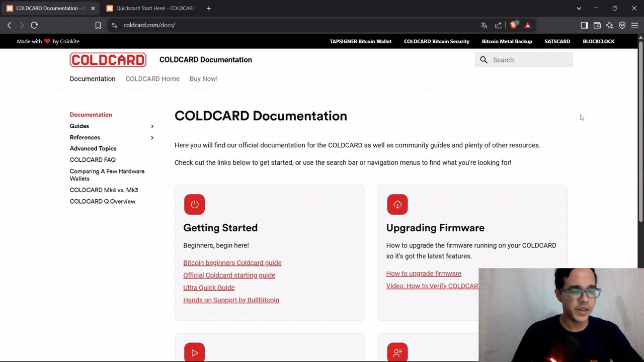
Task: Open Buy Now! nav item
Action: (x=204, y=79)
